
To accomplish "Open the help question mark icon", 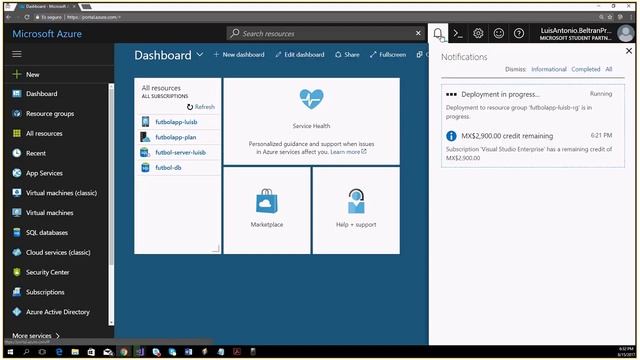I will point(519,33).
